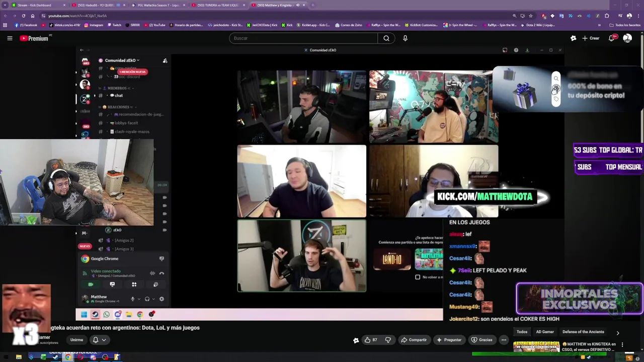Open Discord soundboard button
This screenshot has width=644, height=362.
click(155, 285)
